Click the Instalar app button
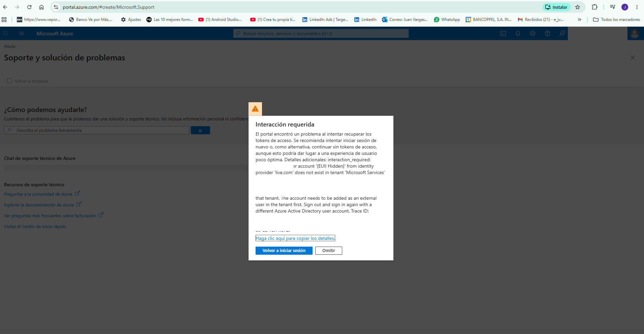Viewport: 644px width, 334px height. (556, 7)
